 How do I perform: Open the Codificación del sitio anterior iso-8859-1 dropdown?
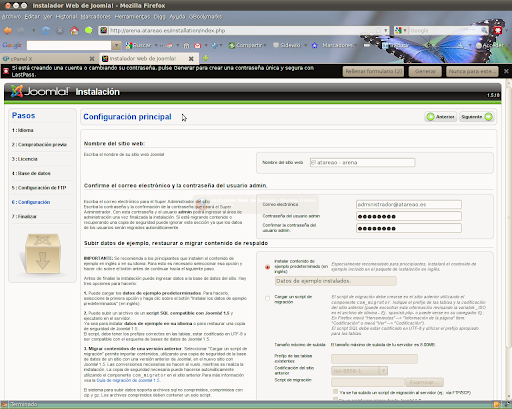coord(359,371)
